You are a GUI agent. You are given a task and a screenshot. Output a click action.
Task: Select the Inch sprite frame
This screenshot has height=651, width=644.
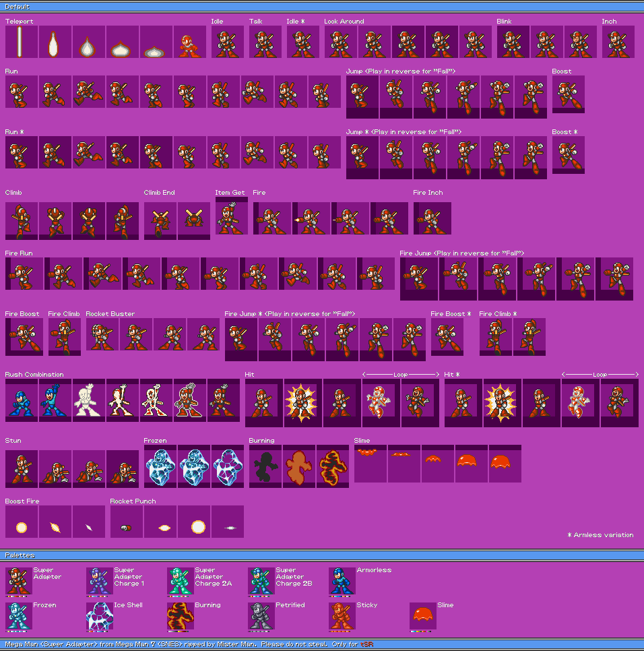(618, 42)
